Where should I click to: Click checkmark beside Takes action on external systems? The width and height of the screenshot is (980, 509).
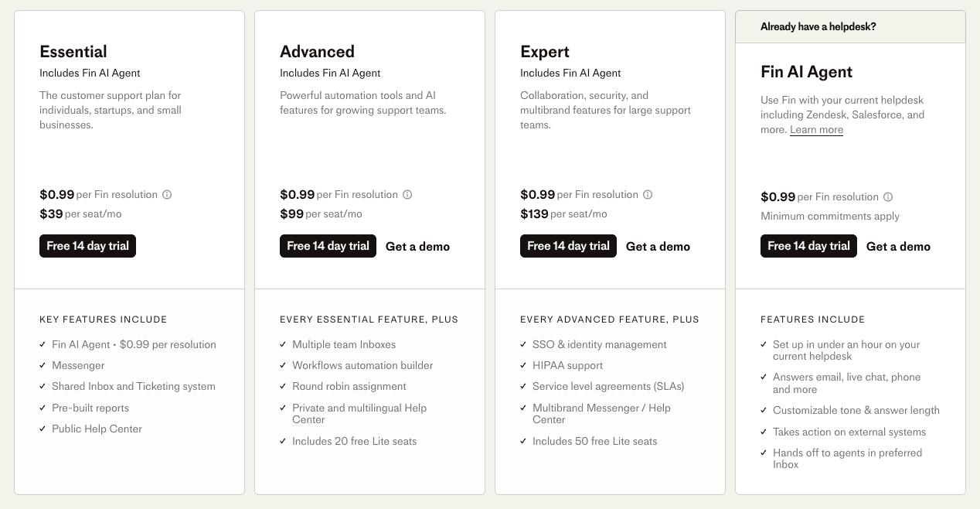(764, 432)
